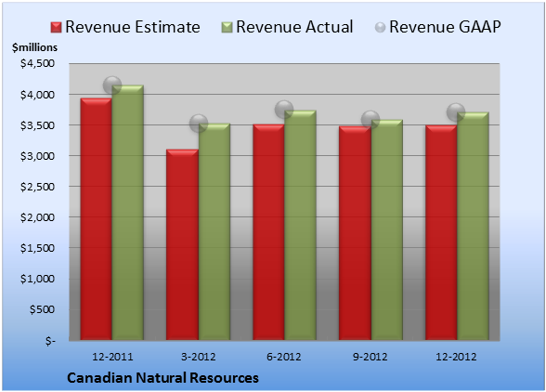
Task: Click the '$2,500' y-axis value
Action: point(37,187)
